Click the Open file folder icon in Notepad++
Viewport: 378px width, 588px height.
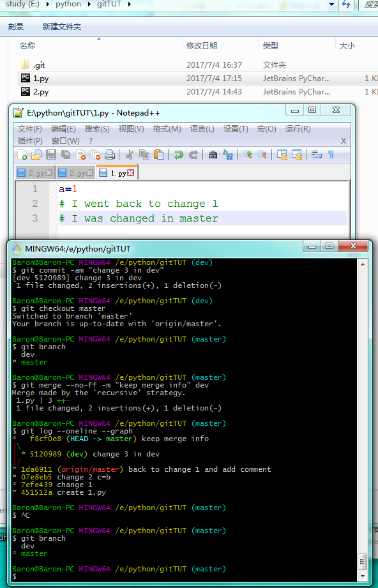click(36, 155)
